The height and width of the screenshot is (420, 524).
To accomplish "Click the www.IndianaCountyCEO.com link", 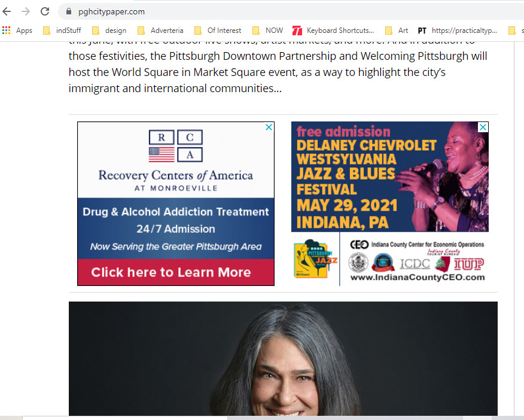I will tap(418, 278).
